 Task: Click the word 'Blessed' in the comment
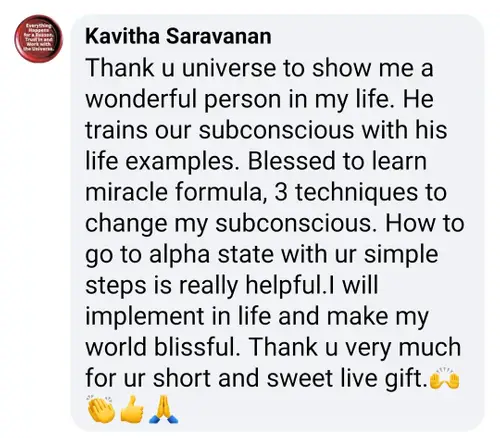coord(291,161)
